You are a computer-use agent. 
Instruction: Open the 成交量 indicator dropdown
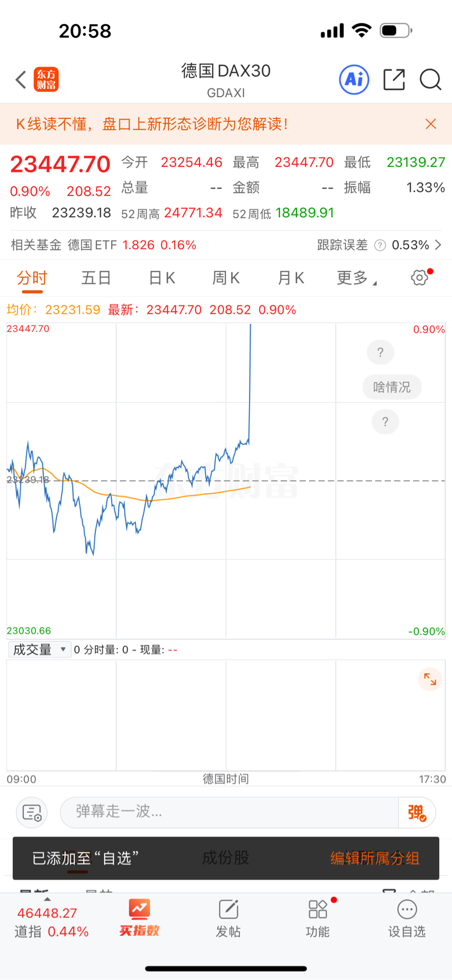coord(39,650)
